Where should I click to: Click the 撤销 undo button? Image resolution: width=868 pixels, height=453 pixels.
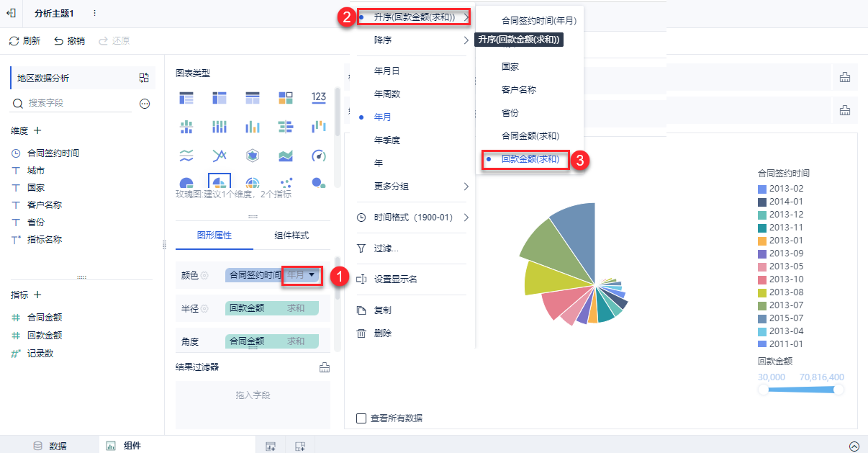[69, 41]
